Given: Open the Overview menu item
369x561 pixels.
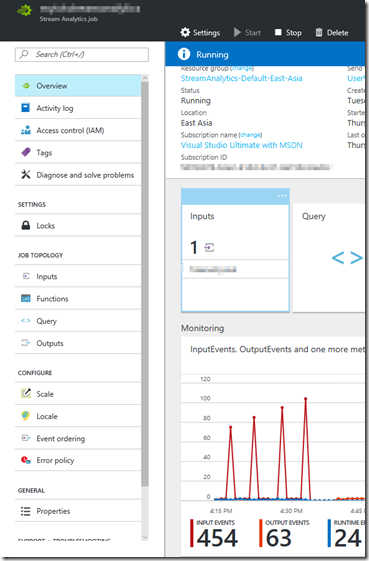Looking at the screenshot, I should pos(78,86).
